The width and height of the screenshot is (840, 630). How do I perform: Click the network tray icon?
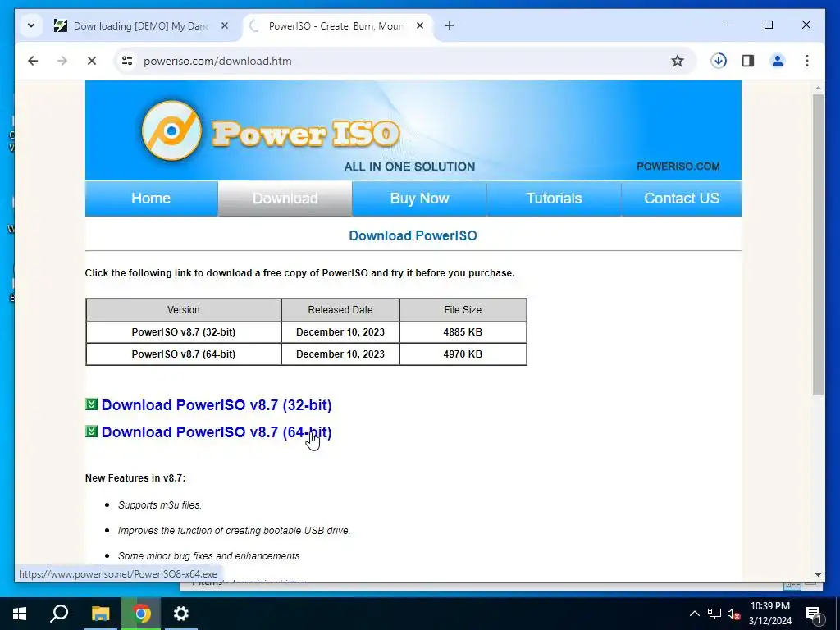coord(714,614)
